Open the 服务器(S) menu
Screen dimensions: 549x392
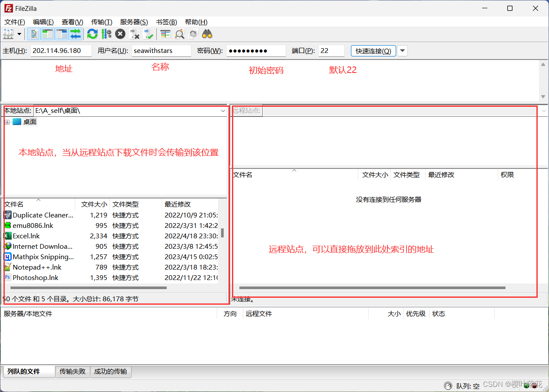[134, 22]
